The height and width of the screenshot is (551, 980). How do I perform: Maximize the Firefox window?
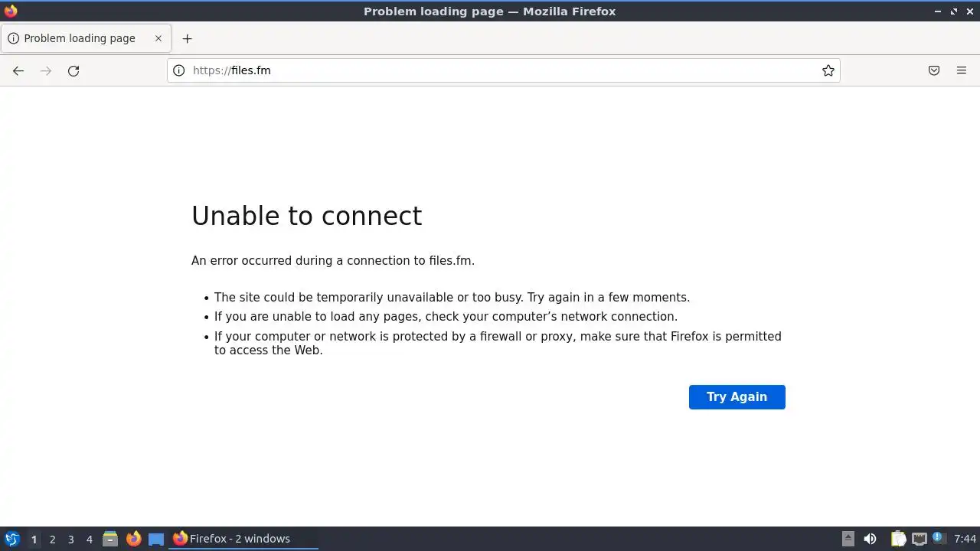point(954,11)
